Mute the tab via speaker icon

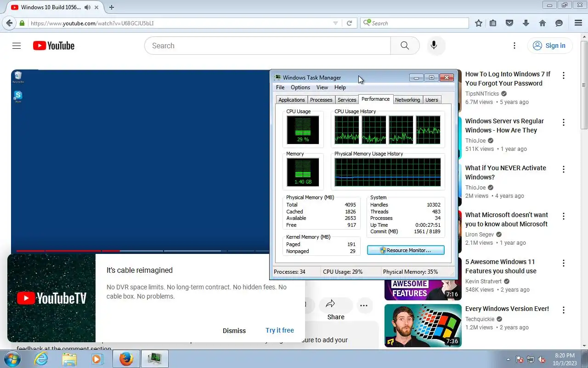[87, 7]
